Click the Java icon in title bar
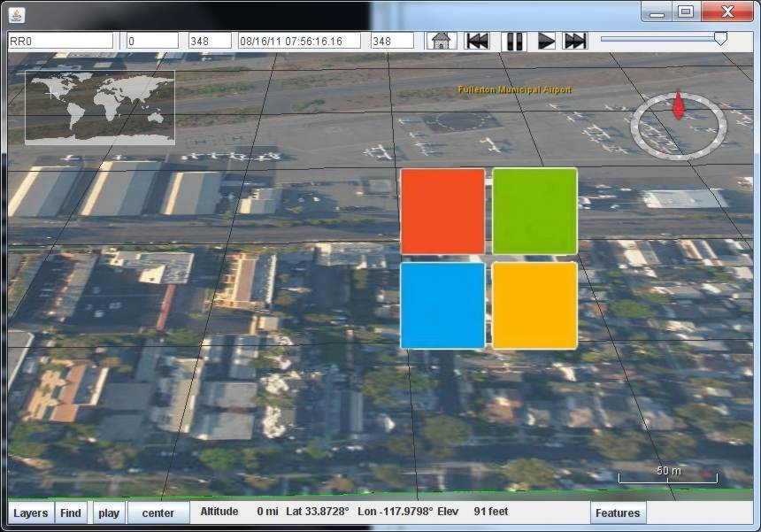Image resolution: width=761 pixels, height=532 pixels. 16,14
